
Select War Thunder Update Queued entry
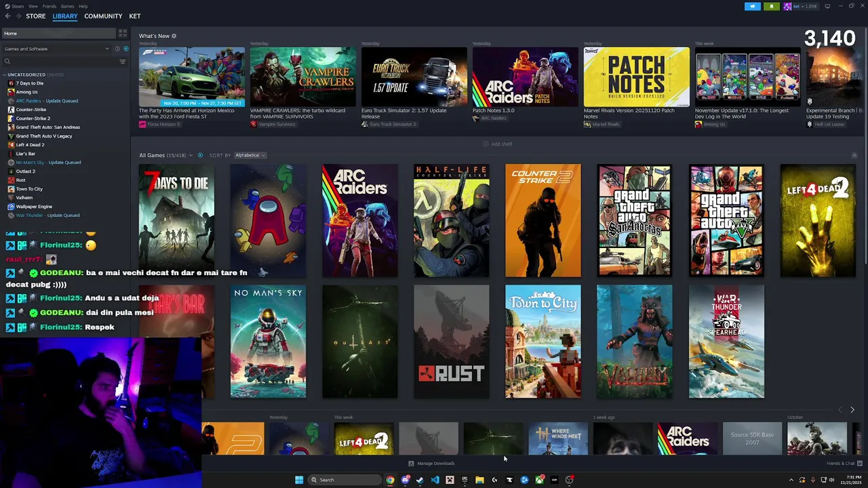(47, 216)
